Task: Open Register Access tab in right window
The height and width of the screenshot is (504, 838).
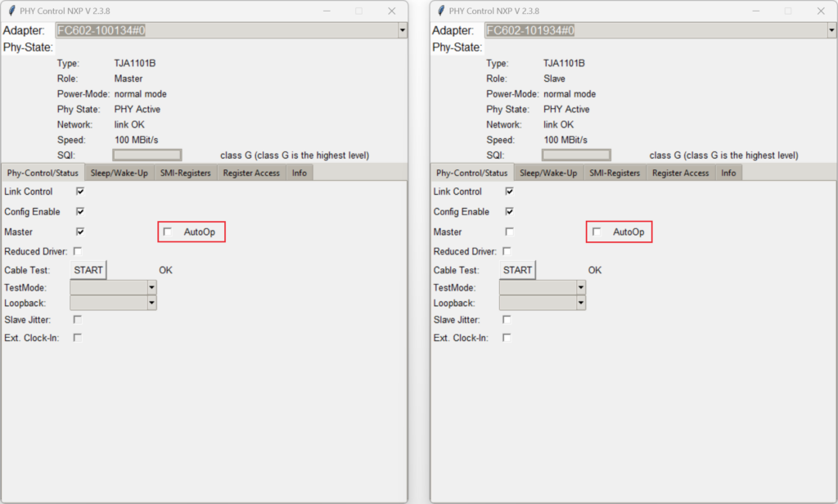Action: click(680, 173)
